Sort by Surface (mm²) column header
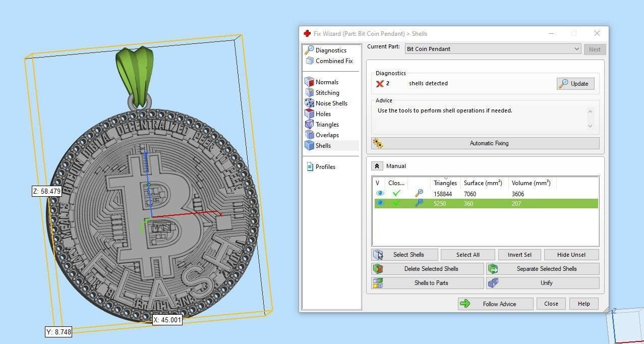 [x=483, y=183]
